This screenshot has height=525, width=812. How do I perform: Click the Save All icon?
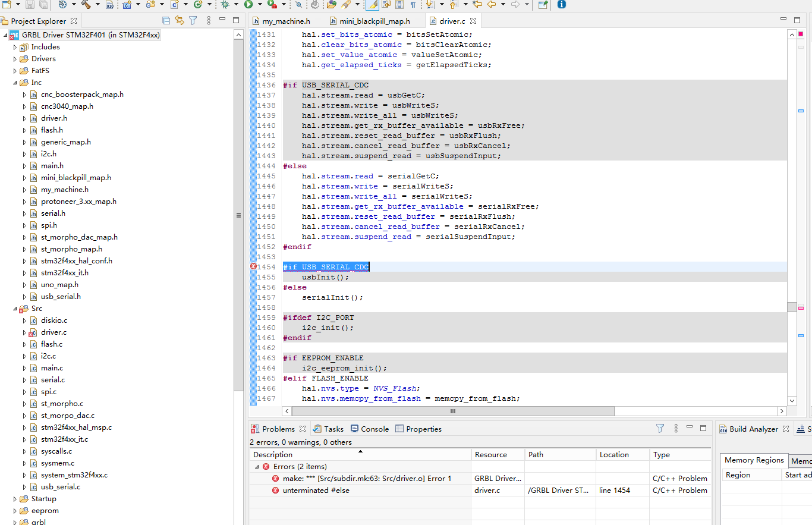pos(43,5)
